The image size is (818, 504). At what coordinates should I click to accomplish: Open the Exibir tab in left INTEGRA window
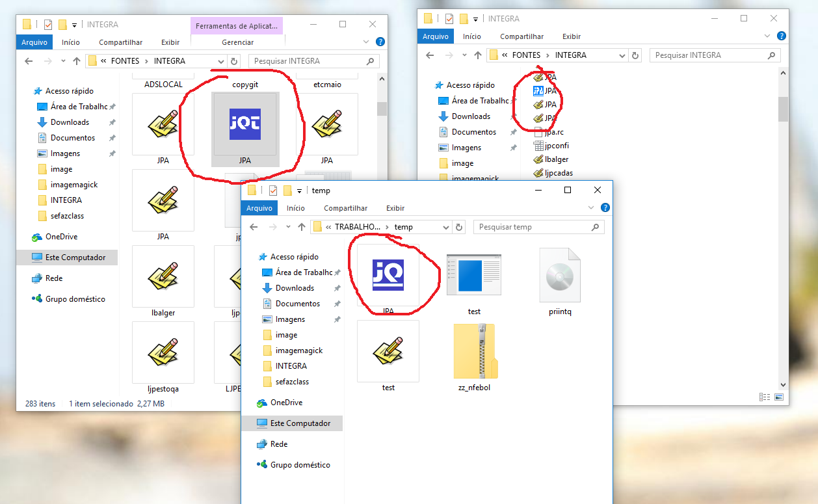click(x=170, y=42)
